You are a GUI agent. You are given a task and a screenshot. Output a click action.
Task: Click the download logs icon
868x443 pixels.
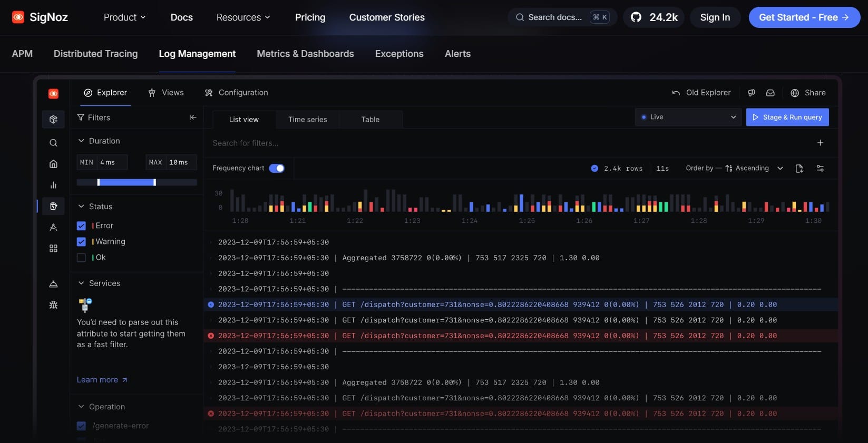click(x=799, y=169)
